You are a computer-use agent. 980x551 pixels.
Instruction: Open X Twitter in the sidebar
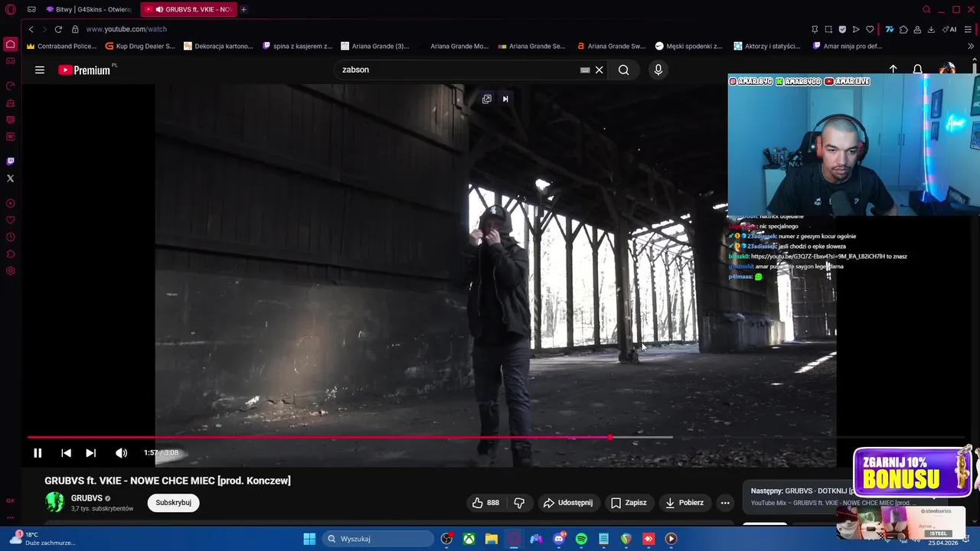11,178
